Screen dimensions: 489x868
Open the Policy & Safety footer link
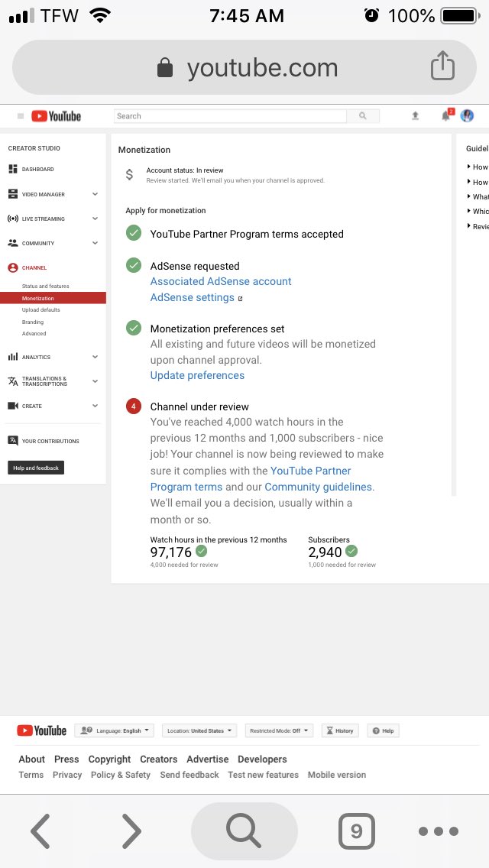[x=121, y=775]
